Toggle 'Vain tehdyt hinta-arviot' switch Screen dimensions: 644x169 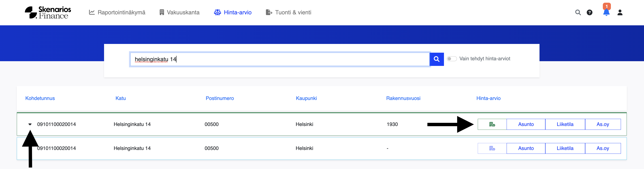coord(452,58)
